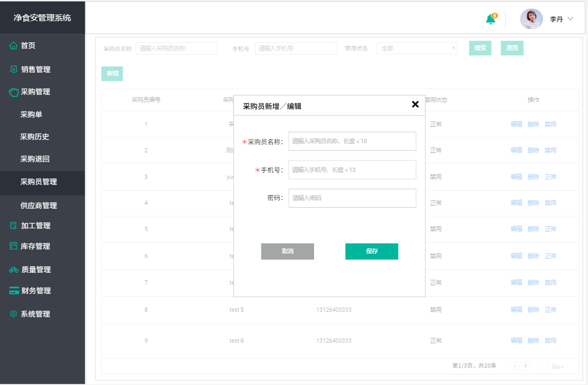Close the 采购员新增/编辑 dialog with X

[415, 104]
